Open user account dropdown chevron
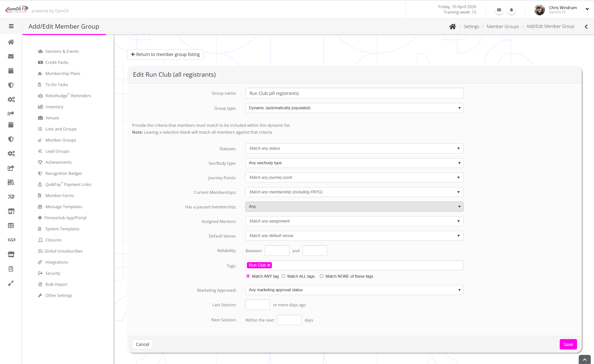 tap(587, 9)
